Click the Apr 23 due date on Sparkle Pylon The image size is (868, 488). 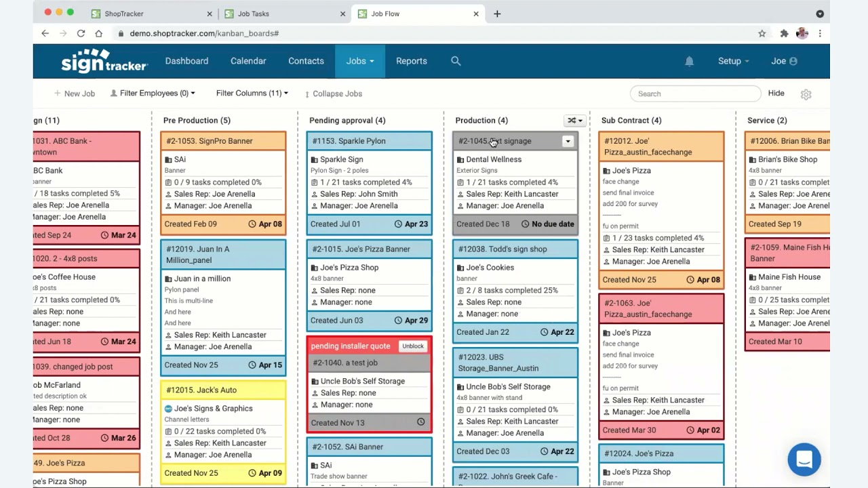point(416,224)
